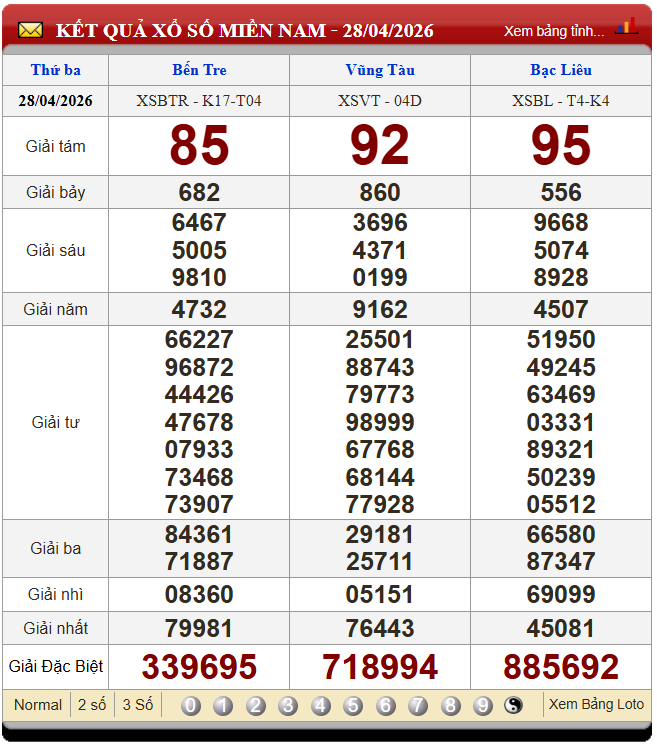Open the Xem Bảng Loto link
657x747 pixels.
pos(596,705)
